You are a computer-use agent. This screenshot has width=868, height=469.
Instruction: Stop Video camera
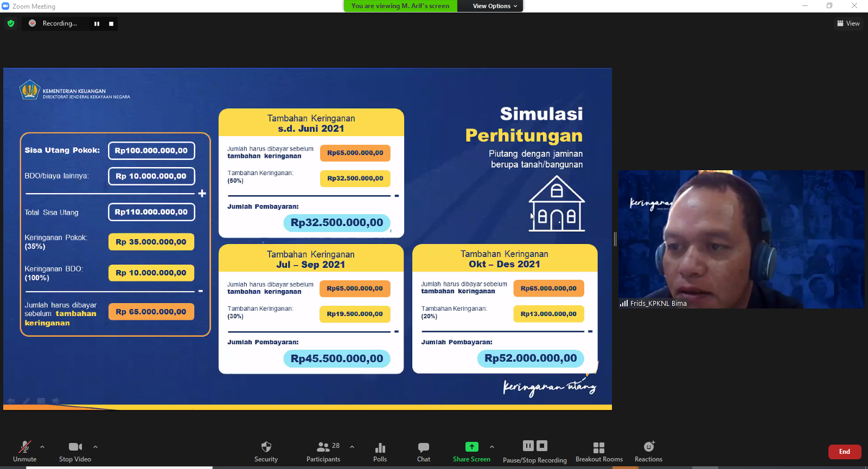(75, 451)
